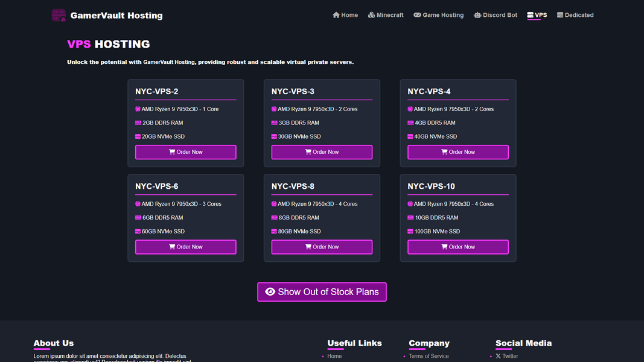Screen dimensions: 644x362
Task: Click the eye icon on the stock button
Action: click(x=270, y=291)
